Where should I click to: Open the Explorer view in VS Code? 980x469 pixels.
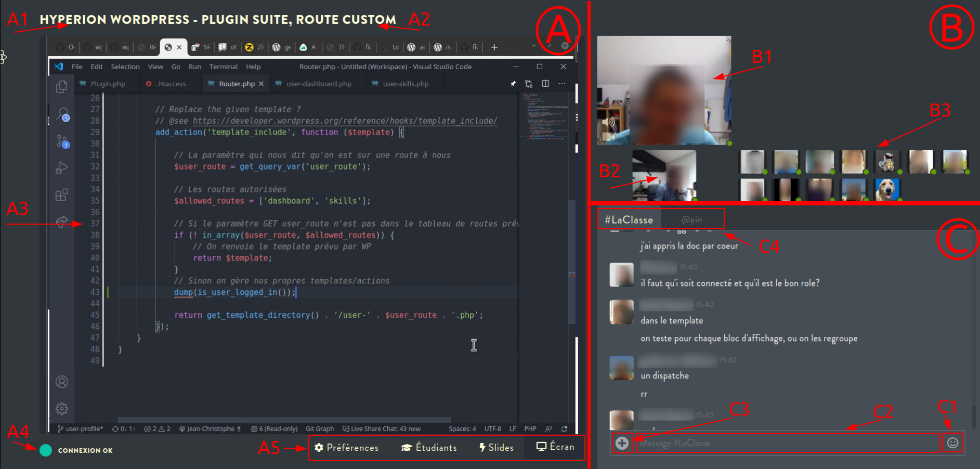[x=61, y=87]
